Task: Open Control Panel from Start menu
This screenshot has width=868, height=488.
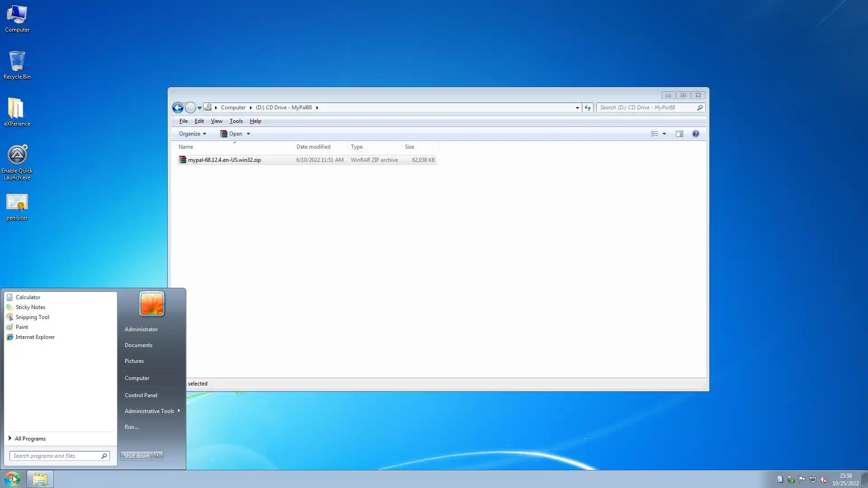Action: (x=141, y=395)
